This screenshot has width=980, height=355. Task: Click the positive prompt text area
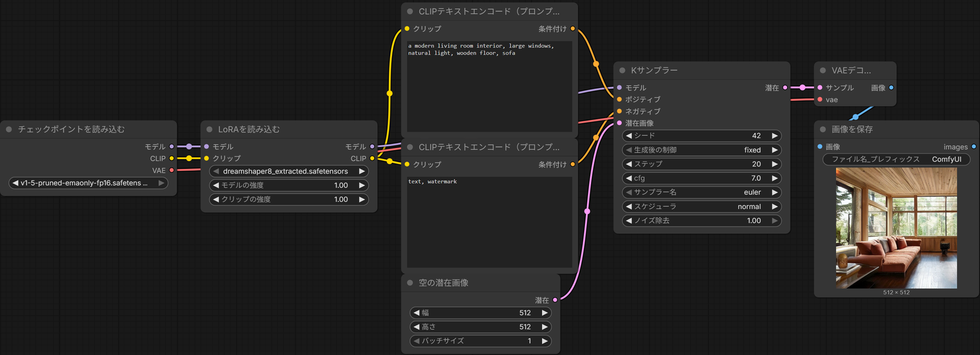(x=489, y=86)
